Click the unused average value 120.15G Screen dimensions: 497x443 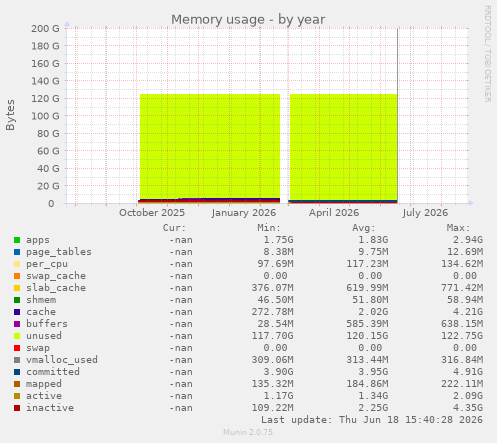(367, 336)
